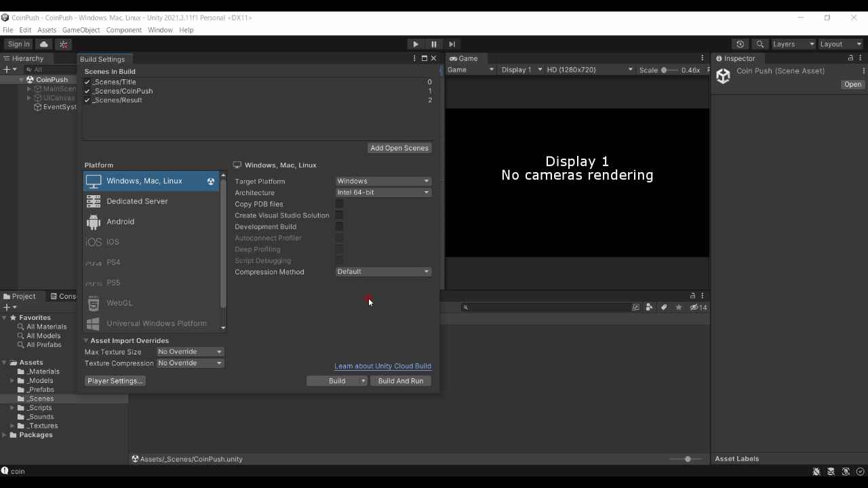The height and width of the screenshot is (488, 868).
Task: Open Architecture dropdown showing Intel 64-bit
Action: (383, 192)
